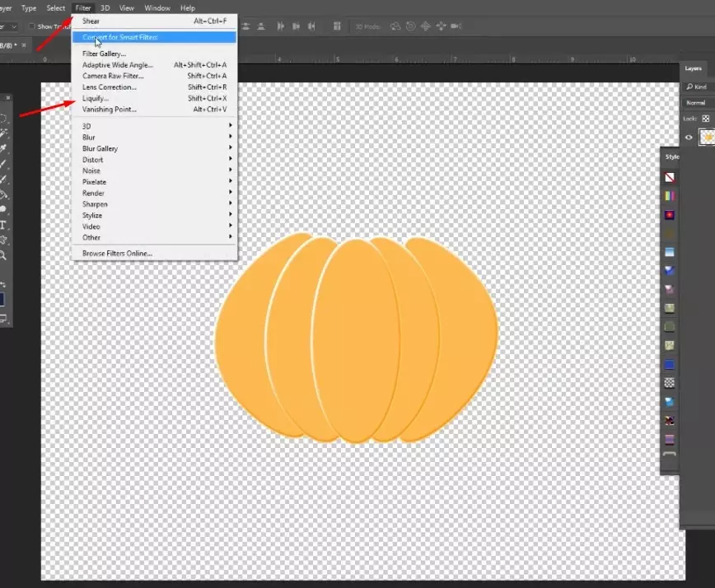
Task: Click the Align bottom edges icon
Action: click(261, 26)
